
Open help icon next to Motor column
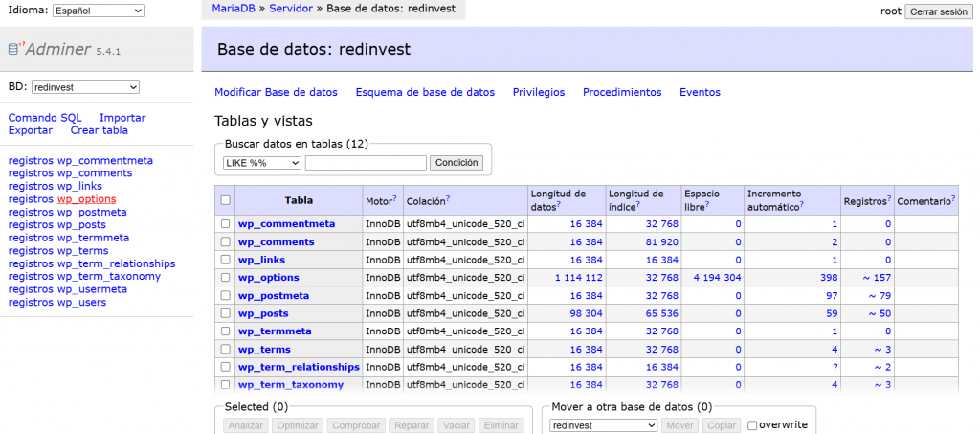[x=394, y=198]
